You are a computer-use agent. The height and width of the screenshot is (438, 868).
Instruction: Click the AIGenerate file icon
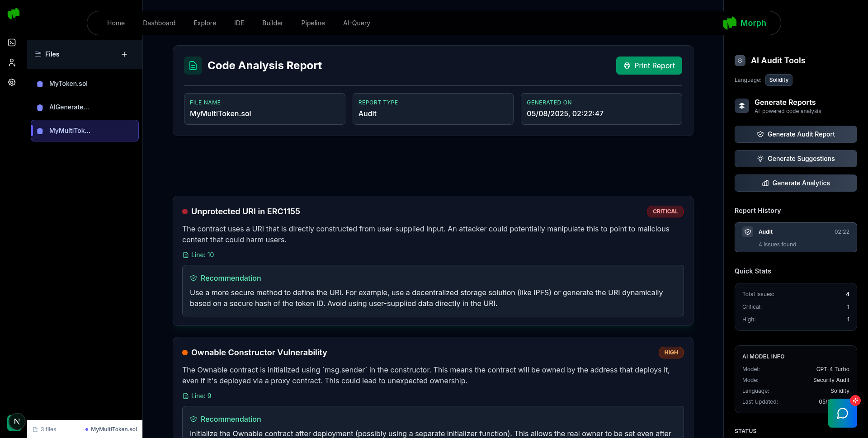coord(40,108)
